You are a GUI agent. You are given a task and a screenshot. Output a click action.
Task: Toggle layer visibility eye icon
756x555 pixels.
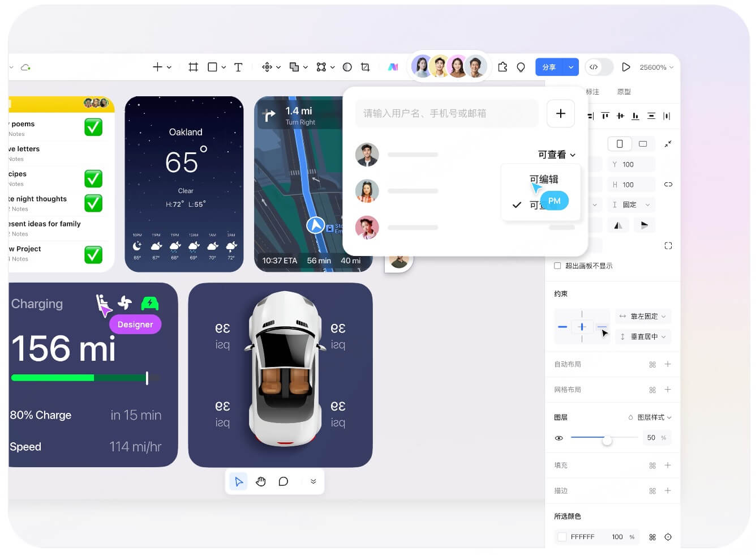[x=559, y=438]
